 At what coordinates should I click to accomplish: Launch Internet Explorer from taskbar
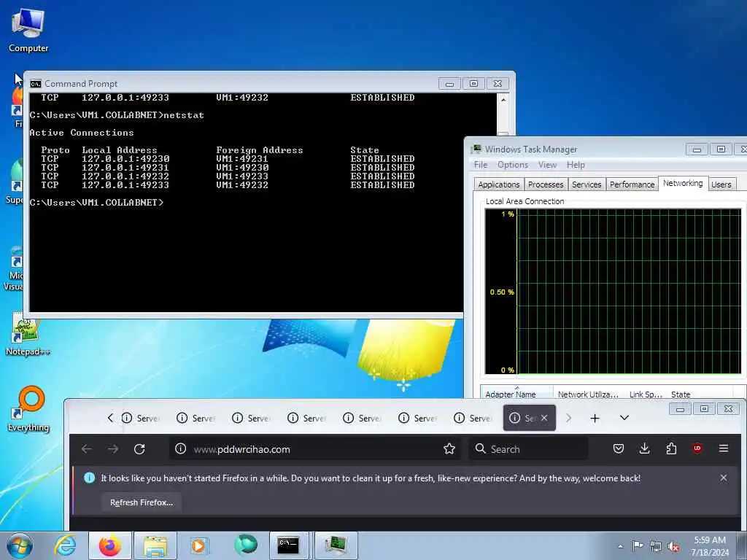pyautogui.click(x=65, y=545)
